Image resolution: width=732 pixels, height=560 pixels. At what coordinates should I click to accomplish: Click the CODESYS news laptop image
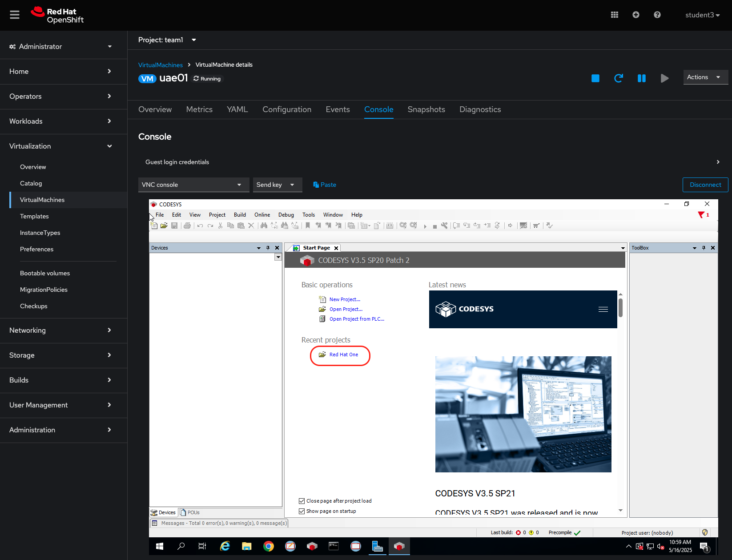(x=523, y=414)
